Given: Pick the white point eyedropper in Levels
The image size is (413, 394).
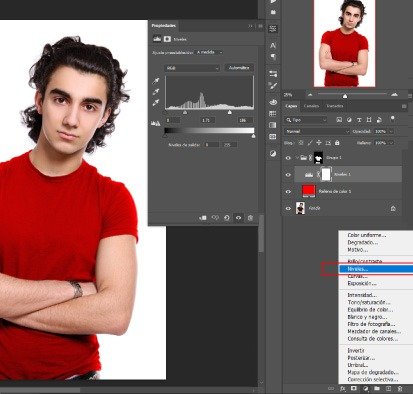Looking at the screenshot, I should pos(156,103).
